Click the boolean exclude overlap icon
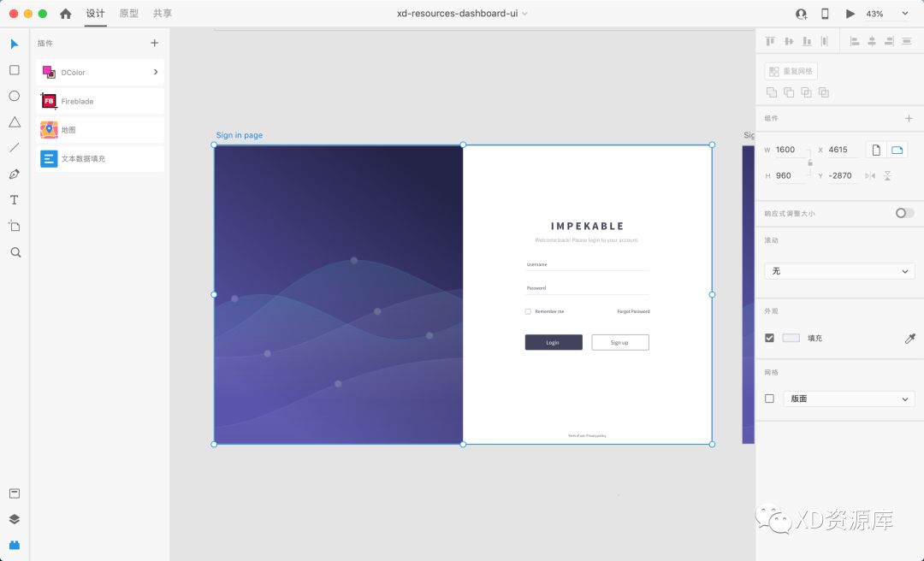 pyautogui.click(x=824, y=92)
